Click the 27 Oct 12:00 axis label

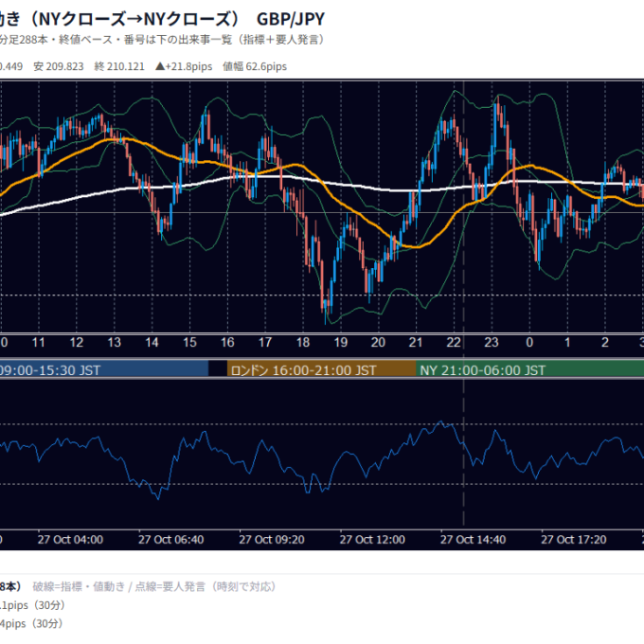(x=372, y=539)
